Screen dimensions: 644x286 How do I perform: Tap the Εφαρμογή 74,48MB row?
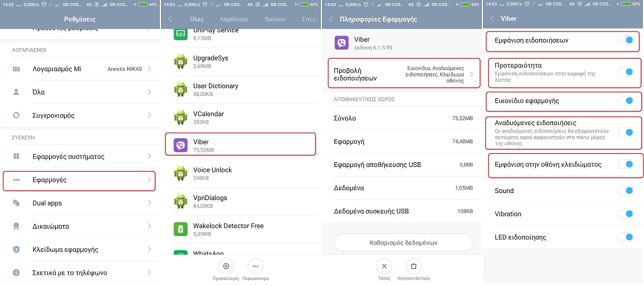[402, 142]
